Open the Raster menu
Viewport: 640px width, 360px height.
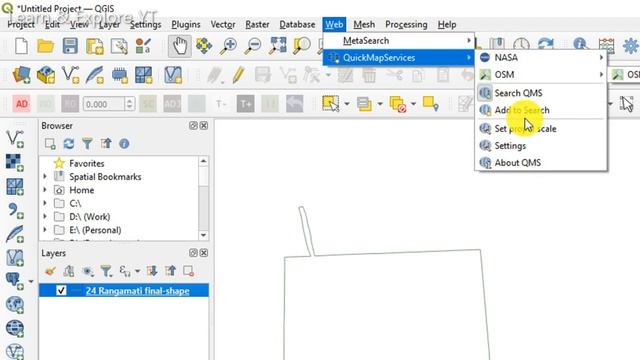(257, 24)
